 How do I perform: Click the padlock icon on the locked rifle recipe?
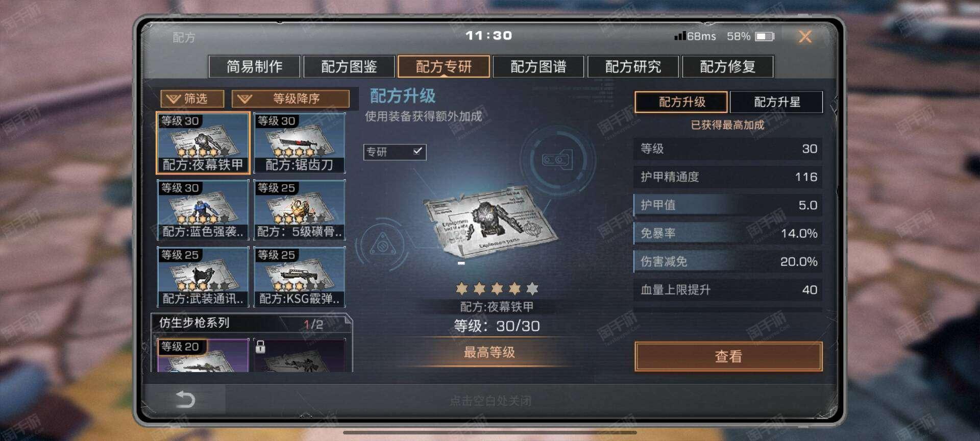(x=260, y=347)
